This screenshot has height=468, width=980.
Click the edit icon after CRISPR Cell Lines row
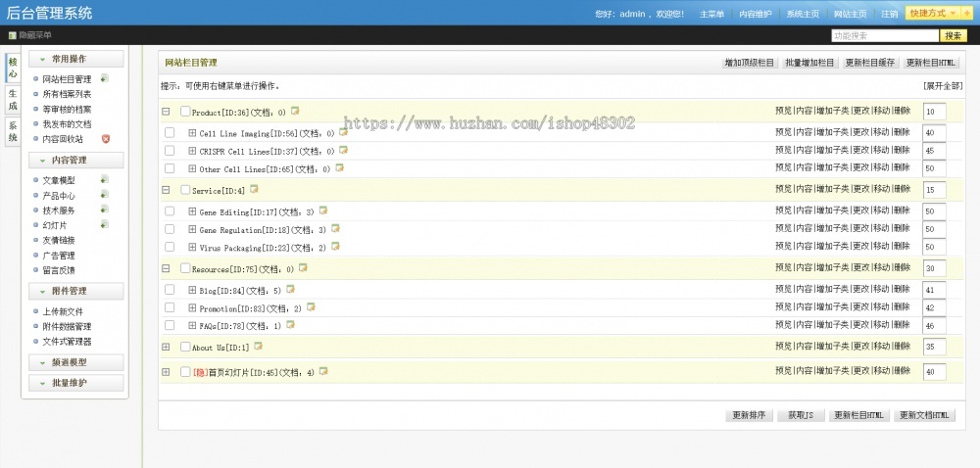(343, 151)
